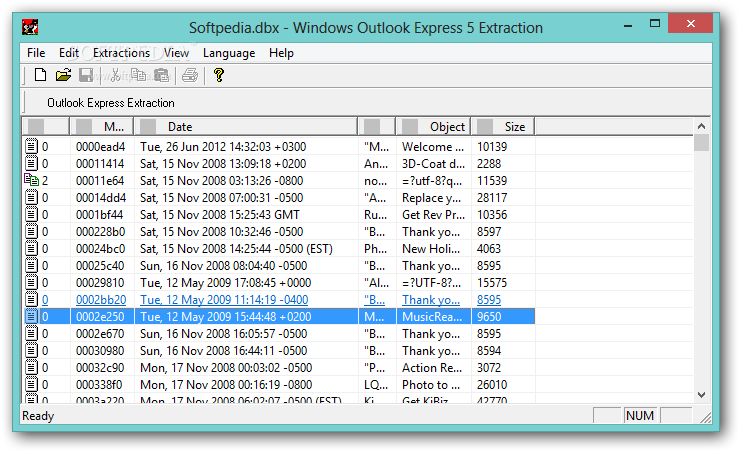Click the 'Outlook Express Extraction' label bar
This screenshot has width=740, height=452.
pyautogui.click(x=111, y=103)
